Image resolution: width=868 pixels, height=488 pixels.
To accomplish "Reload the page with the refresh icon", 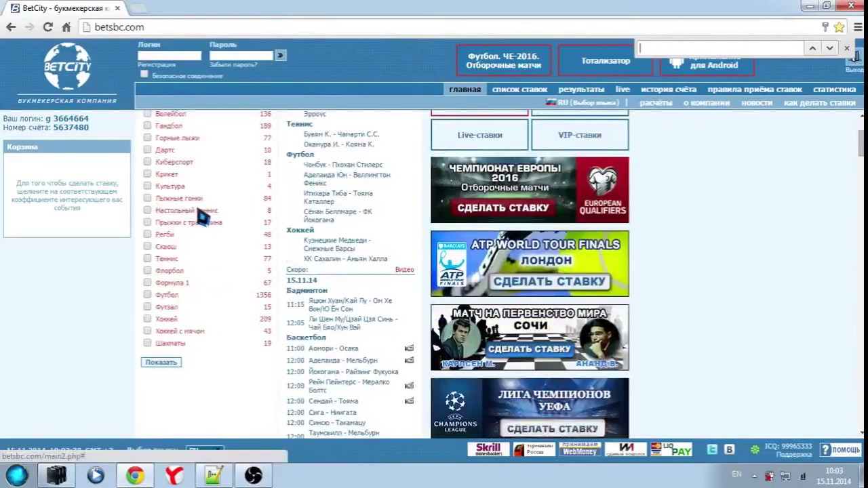I will point(47,27).
